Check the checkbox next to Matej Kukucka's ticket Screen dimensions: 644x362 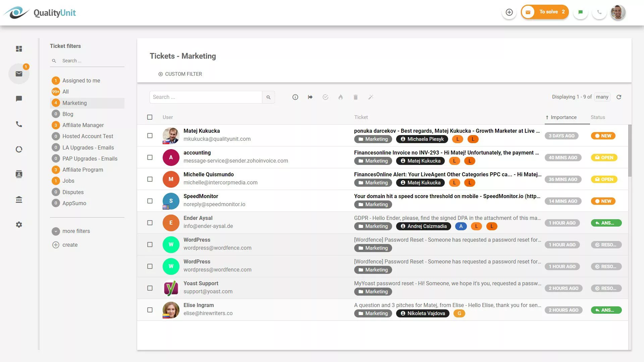(x=150, y=135)
